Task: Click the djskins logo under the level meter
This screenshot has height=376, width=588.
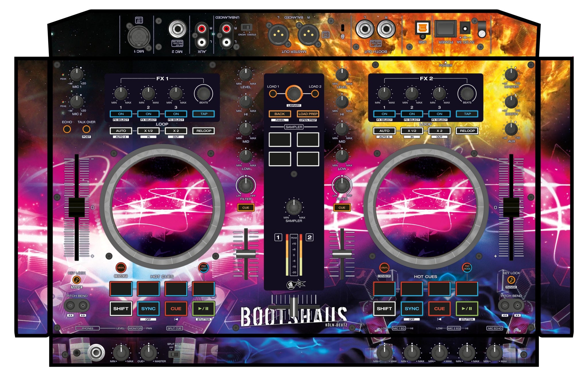Action: click(x=296, y=284)
